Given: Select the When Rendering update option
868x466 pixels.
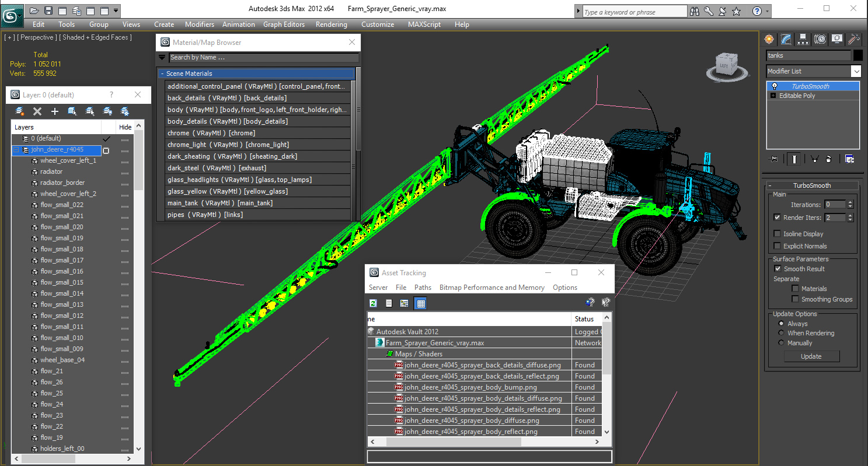Looking at the screenshot, I should (782, 333).
